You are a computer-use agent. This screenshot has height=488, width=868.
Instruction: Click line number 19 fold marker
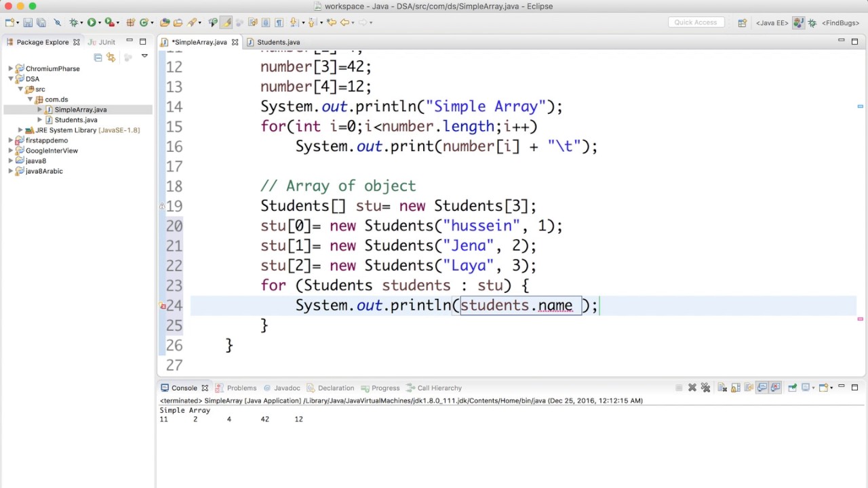click(162, 206)
